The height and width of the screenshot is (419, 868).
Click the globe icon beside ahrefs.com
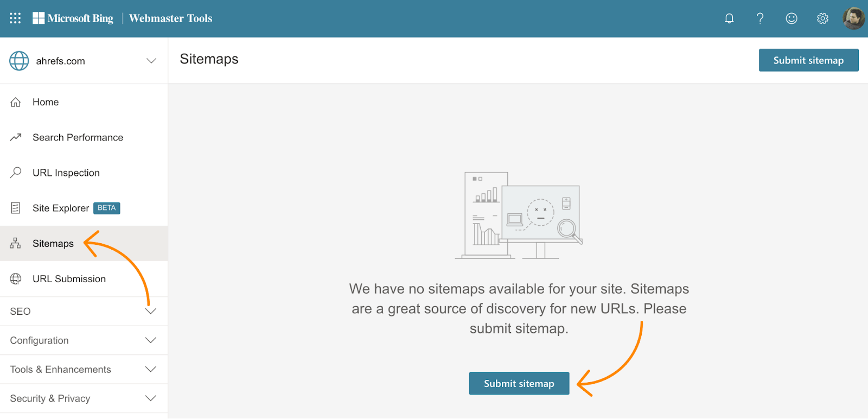tap(19, 61)
